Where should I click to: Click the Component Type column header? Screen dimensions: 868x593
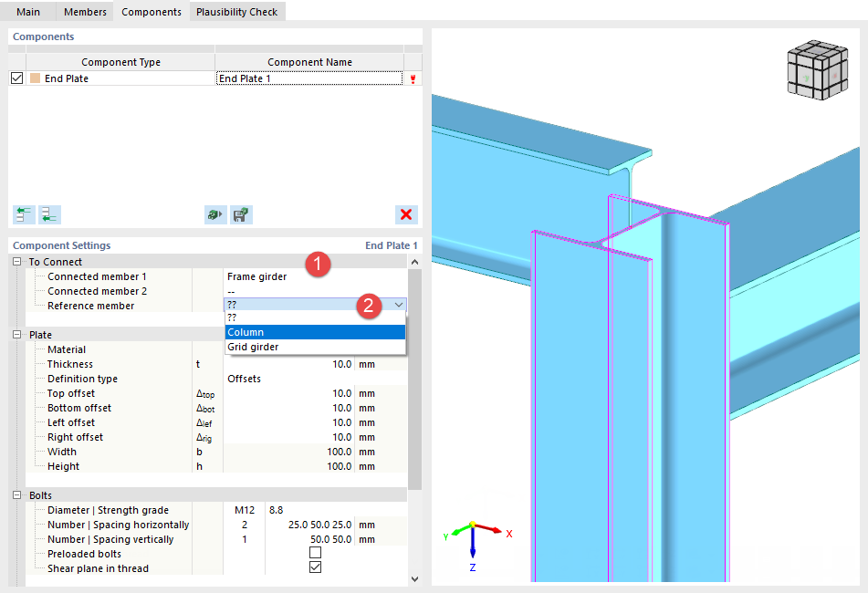[x=120, y=62]
